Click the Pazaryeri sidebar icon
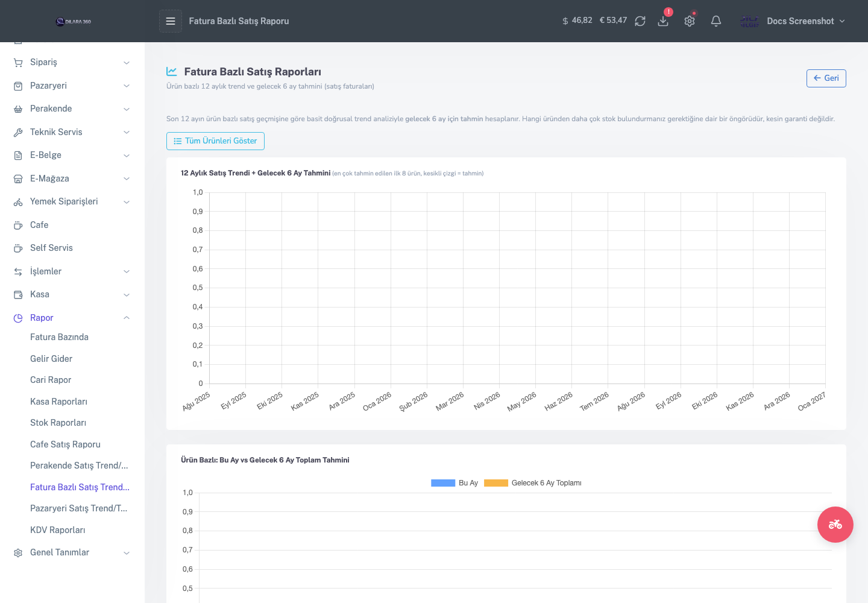 [x=18, y=86]
